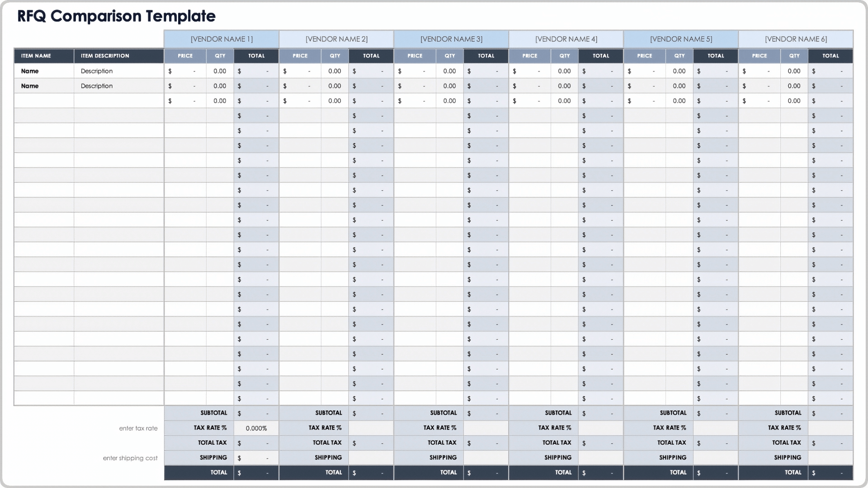Select the QTY header under Vendor 4
The width and height of the screenshot is (868, 488).
pyautogui.click(x=565, y=56)
